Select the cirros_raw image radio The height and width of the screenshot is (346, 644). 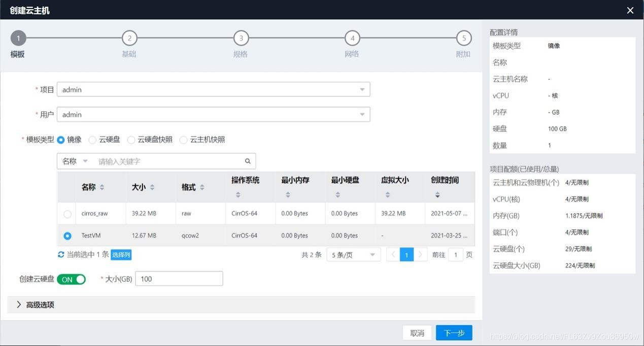point(67,214)
